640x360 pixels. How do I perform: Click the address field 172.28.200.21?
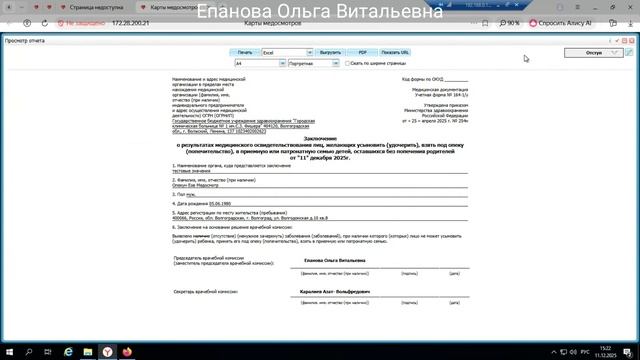(x=131, y=23)
